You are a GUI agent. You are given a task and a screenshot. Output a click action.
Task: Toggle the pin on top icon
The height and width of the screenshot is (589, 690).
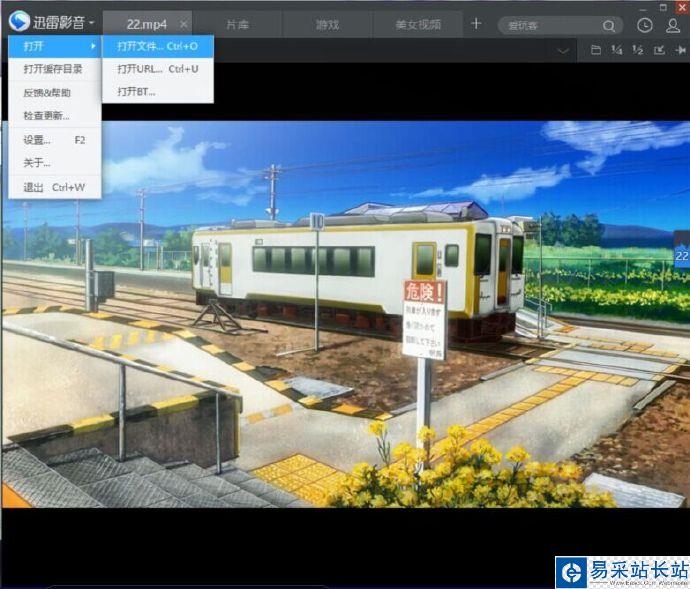click(680, 50)
